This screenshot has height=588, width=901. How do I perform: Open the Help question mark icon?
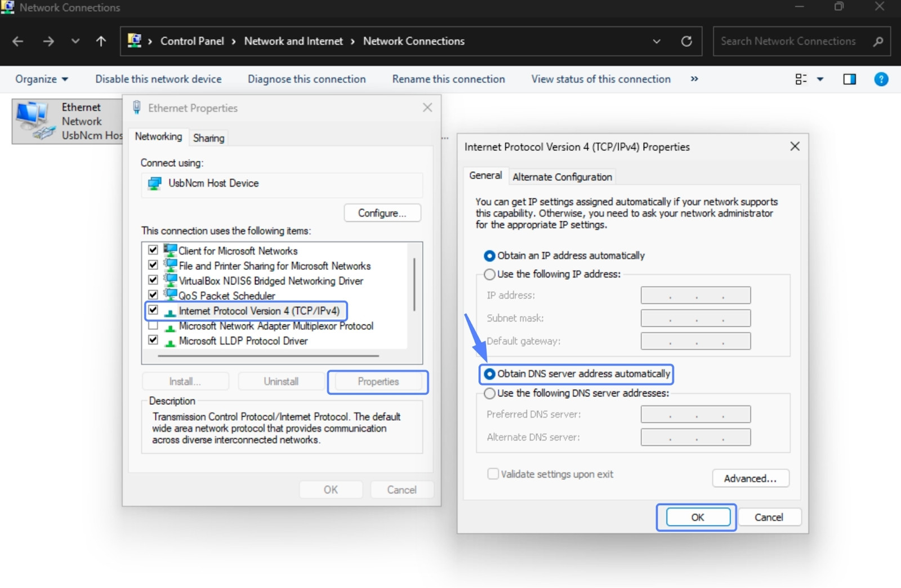click(x=881, y=79)
